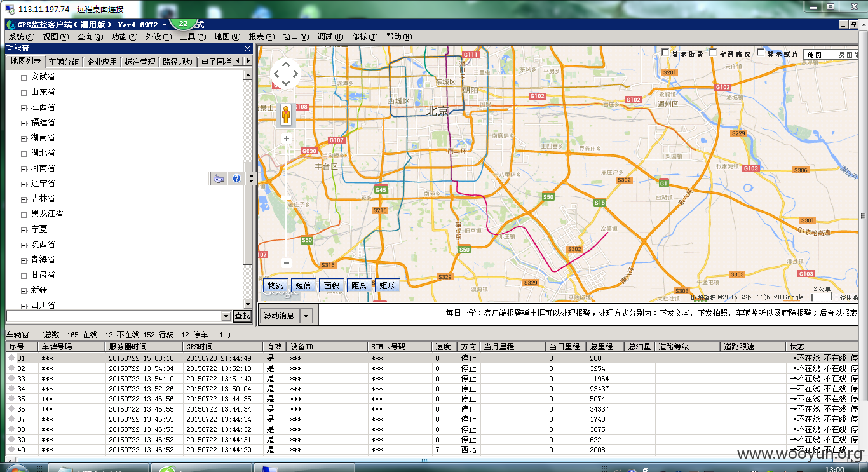Click the map zoom-in plus button
The height and width of the screenshot is (472, 868).
(x=287, y=138)
